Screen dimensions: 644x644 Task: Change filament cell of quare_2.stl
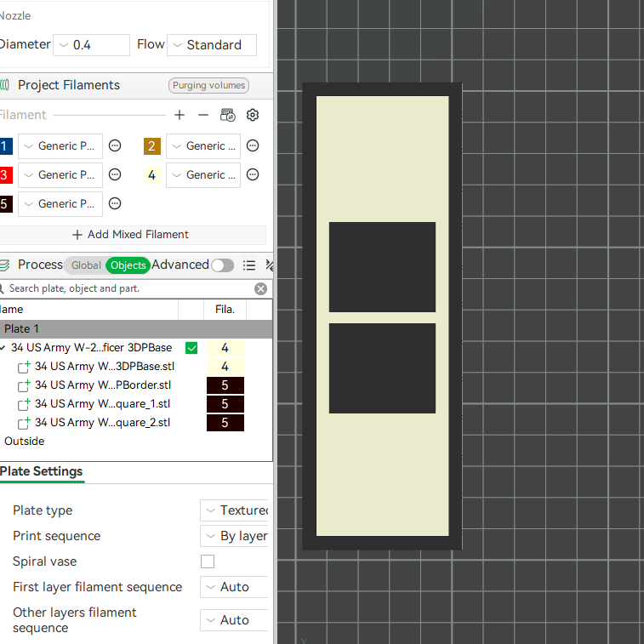click(x=225, y=423)
